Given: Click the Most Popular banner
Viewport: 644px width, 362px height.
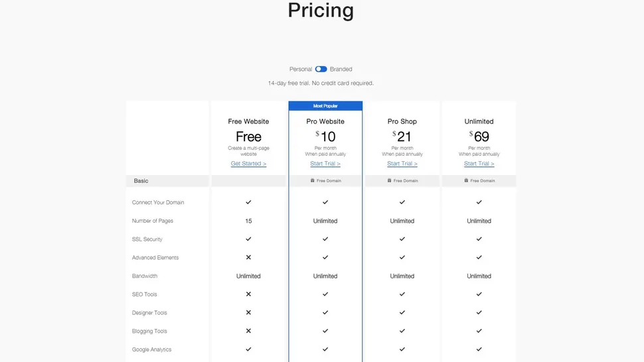Looking at the screenshot, I should 325,106.
